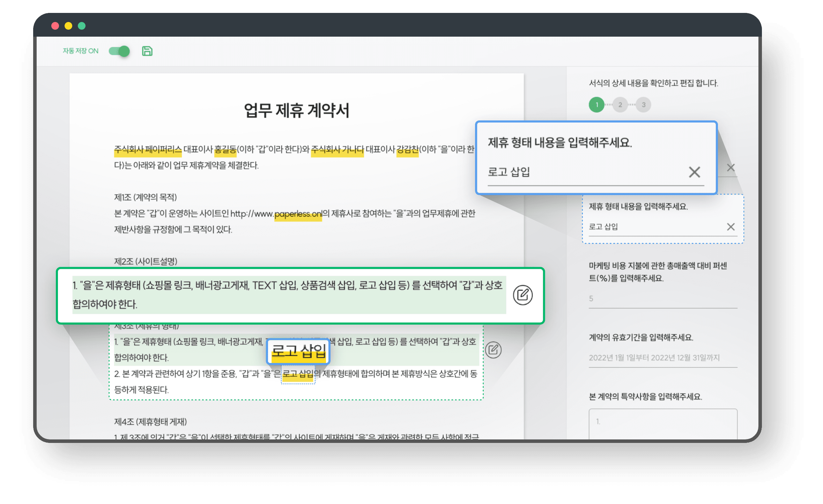823x504 pixels.
Task: Click the edit icon beside 제3조 section
Action: pyautogui.click(x=493, y=350)
